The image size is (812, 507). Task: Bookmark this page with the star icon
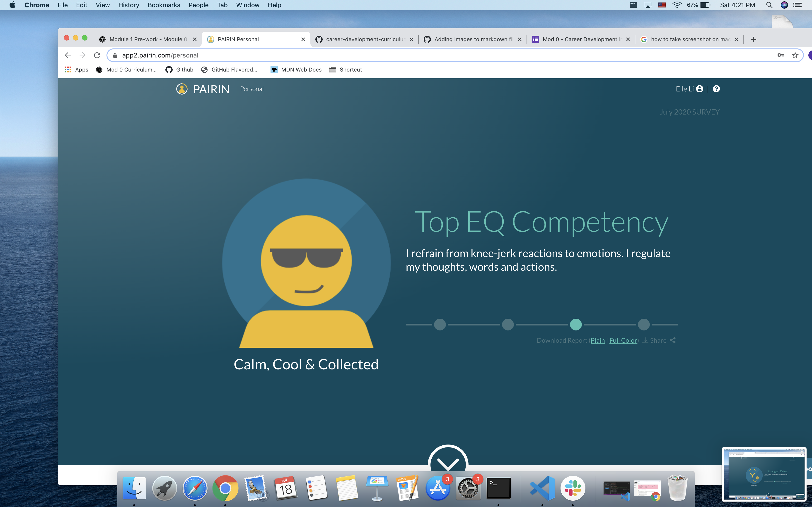pos(795,55)
